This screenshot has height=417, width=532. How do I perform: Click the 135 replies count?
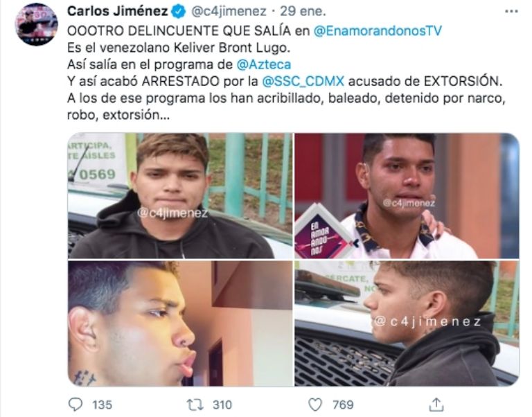click(x=102, y=405)
